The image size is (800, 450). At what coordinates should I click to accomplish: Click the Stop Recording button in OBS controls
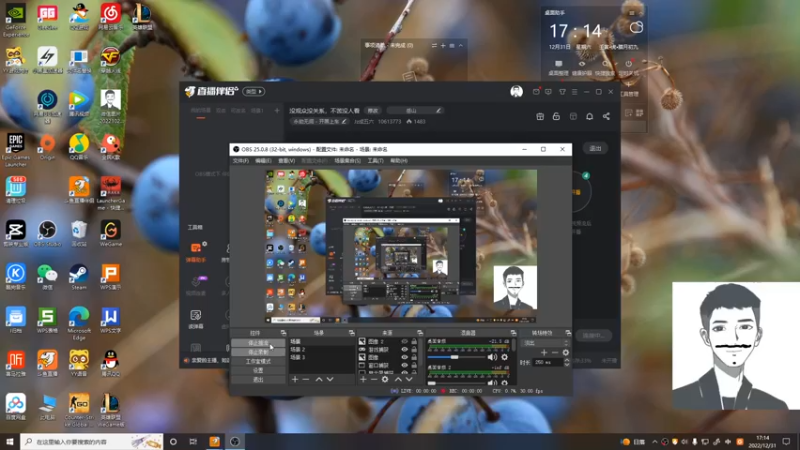[x=258, y=352]
